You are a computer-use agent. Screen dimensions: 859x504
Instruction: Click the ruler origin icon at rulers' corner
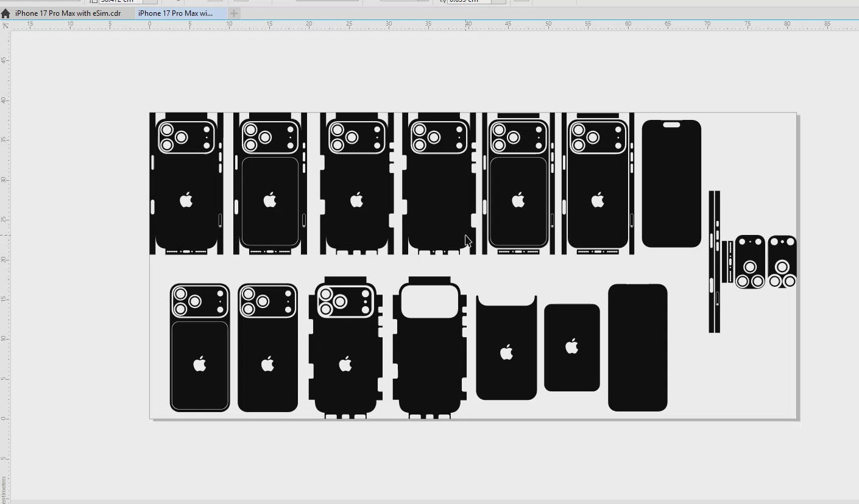click(x=5, y=26)
